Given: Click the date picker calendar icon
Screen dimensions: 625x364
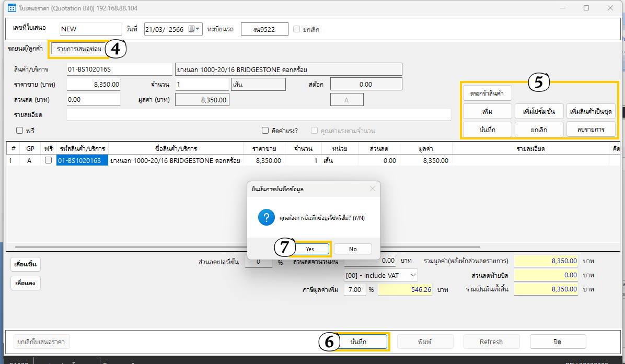Looking at the screenshot, I should (x=191, y=29).
